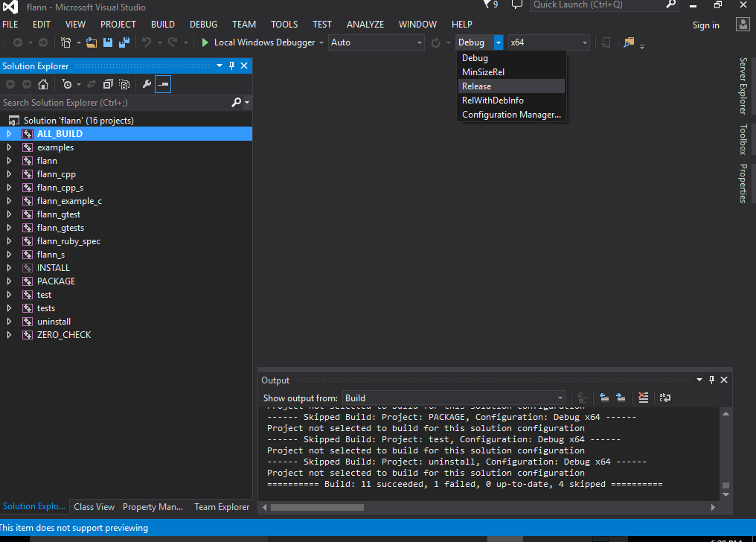Choose RelWithDebInfo from the configuration list
The height and width of the screenshot is (542, 756).
[511, 101]
